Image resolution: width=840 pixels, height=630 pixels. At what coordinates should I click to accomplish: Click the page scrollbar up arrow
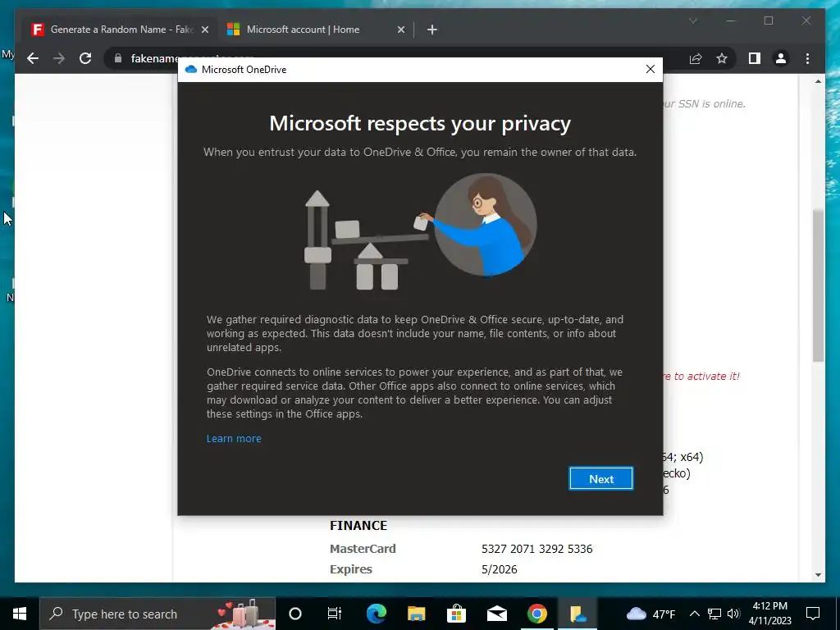(818, 81)
